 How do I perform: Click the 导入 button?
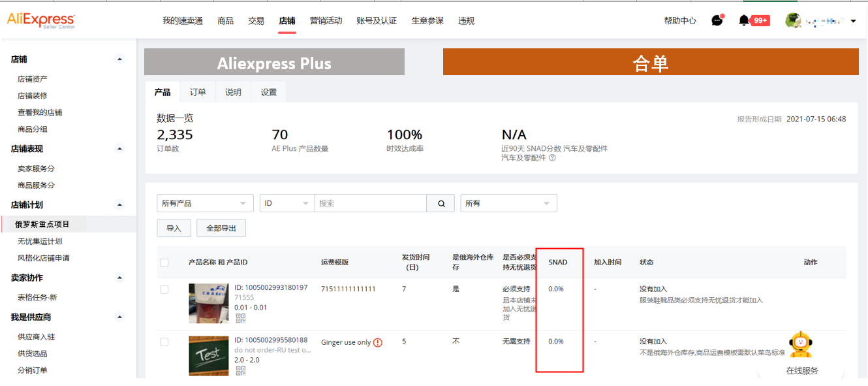pos(174,228)
